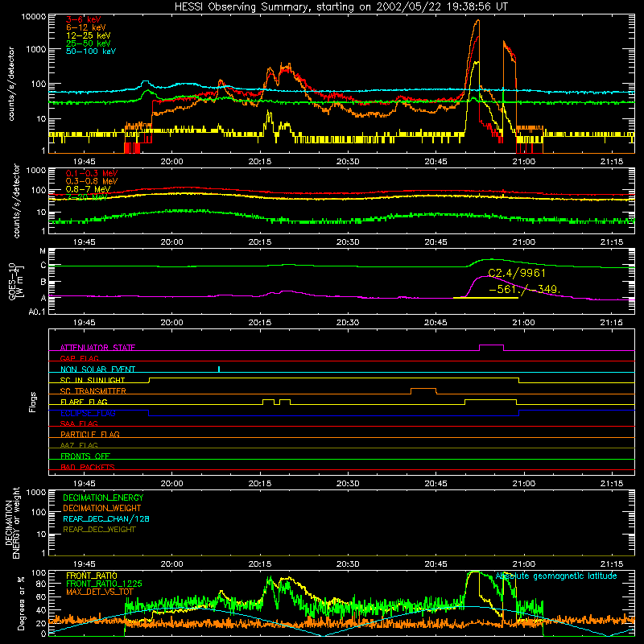Click the Flags axis label
Screen dimensions: 644x644
click(33, 402)
